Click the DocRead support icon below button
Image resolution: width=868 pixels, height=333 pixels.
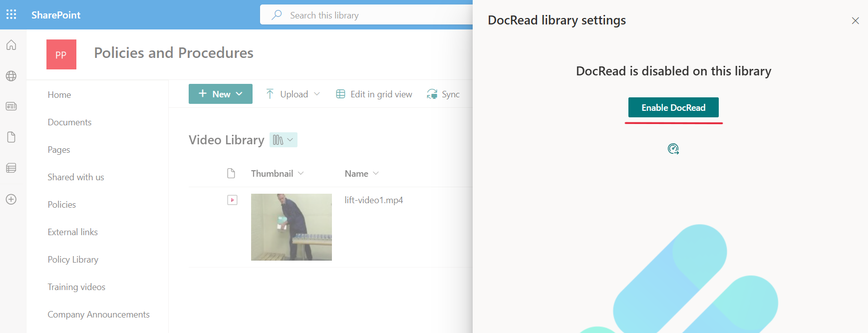673,149
